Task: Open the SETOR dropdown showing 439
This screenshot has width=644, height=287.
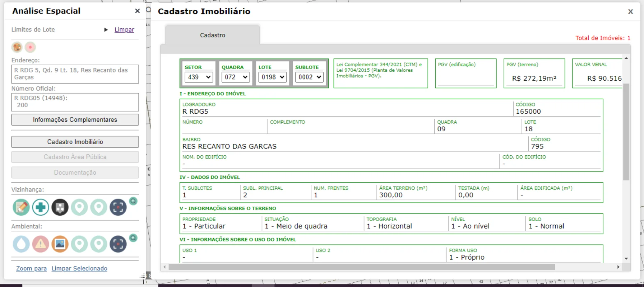Action: tap(199, 77)
